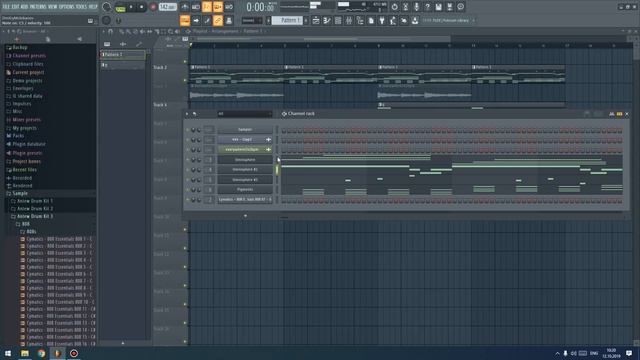Open the FILE menu
This screenshot has width=640, height=360.
[x=6, y=7]
